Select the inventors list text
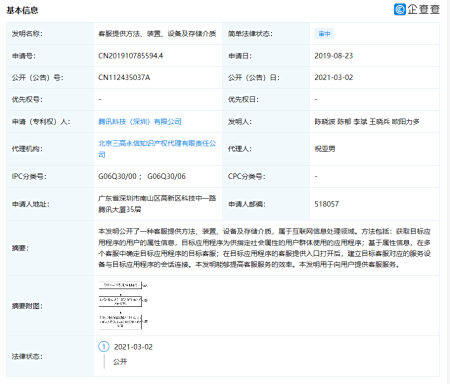This screenshot has width=450, height=384. [x=367, y=122]
